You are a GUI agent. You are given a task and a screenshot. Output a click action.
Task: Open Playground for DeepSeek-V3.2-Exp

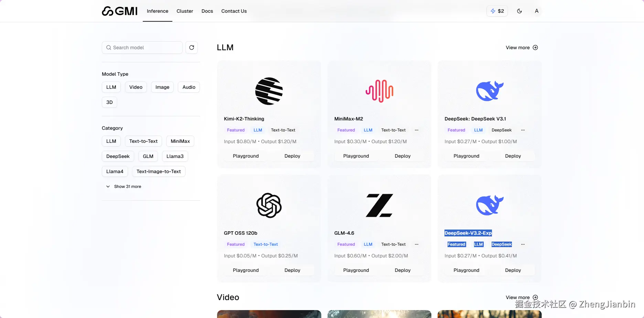[466, 270]
